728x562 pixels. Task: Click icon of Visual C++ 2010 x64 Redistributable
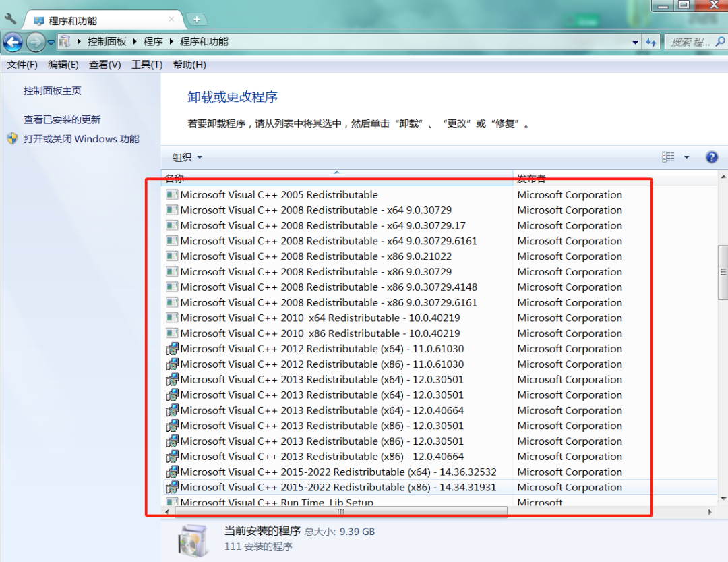[172, 318]
